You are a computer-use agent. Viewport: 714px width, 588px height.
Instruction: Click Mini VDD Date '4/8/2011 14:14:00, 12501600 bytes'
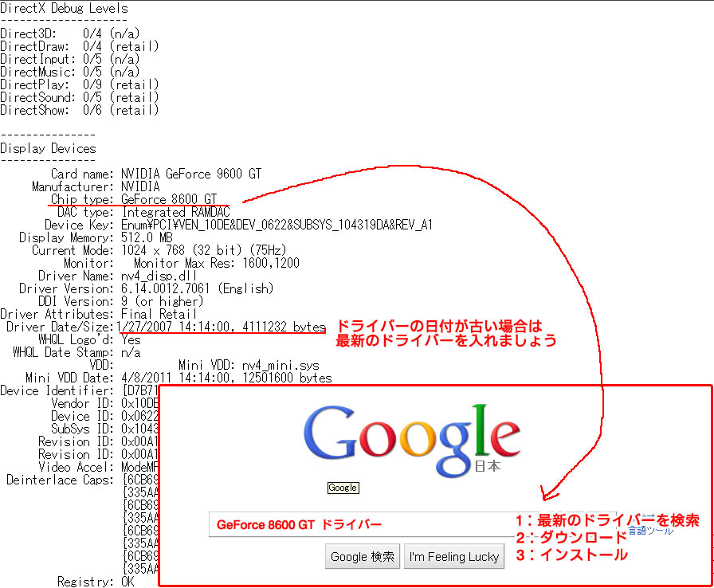click(226, 378)
